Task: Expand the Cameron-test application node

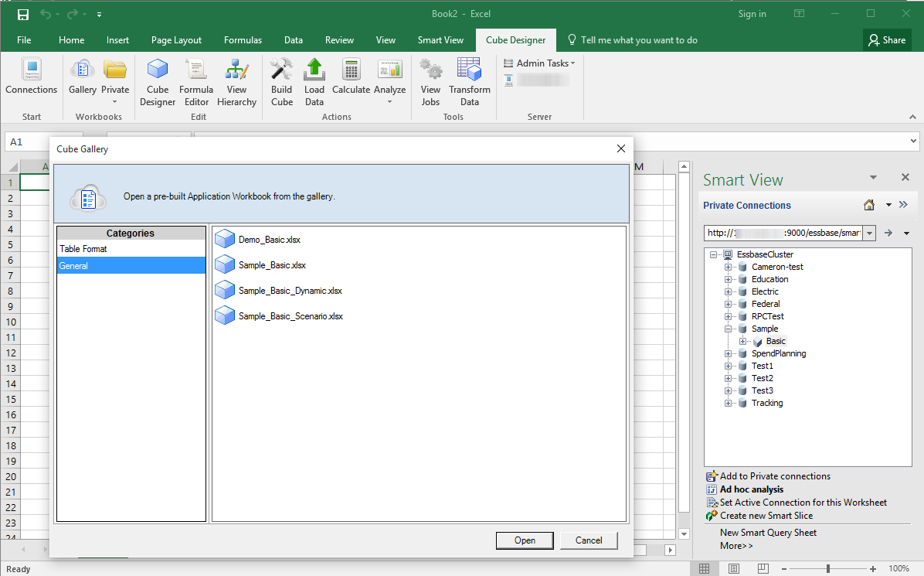Action: pyautogui.click(x=729, y=267)
